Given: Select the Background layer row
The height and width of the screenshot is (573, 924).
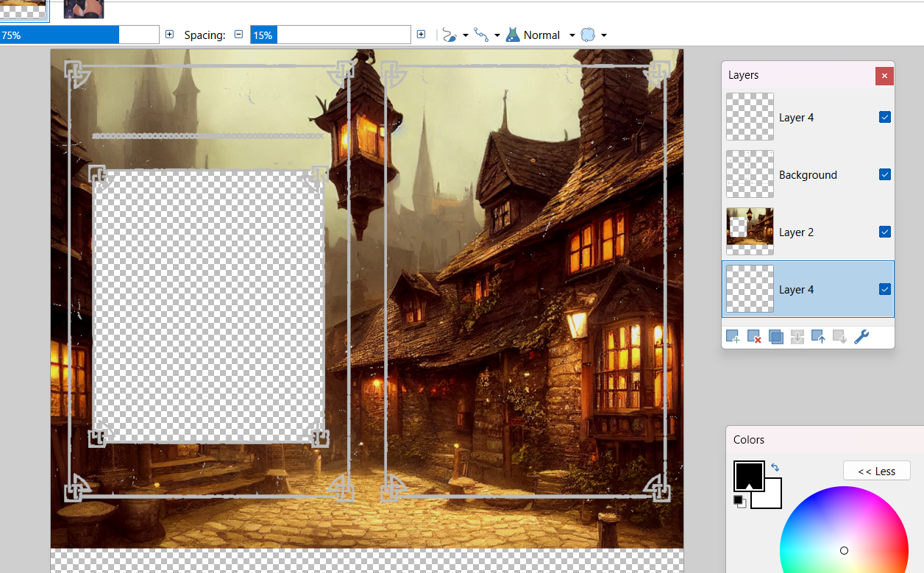Looking at the screenshot, I should [x=808, y=174].
